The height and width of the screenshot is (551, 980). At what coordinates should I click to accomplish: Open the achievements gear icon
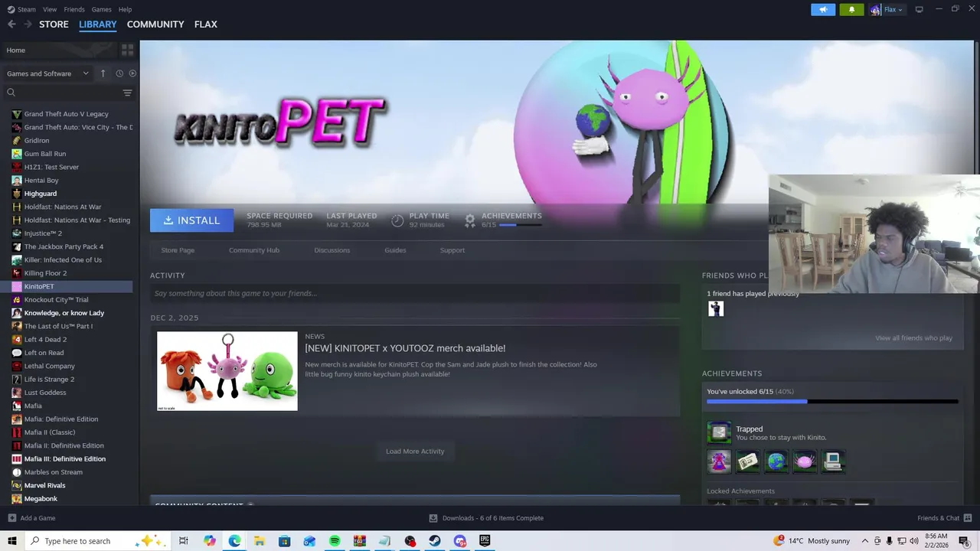click(470, 220)
